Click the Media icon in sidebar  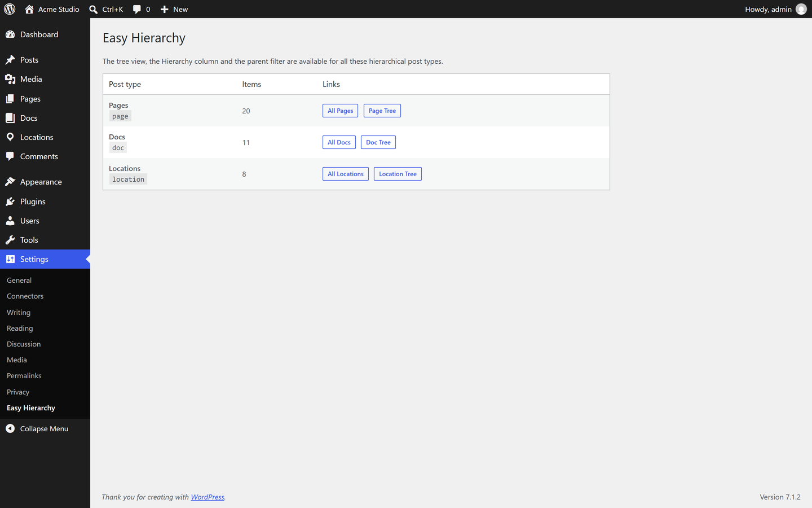10,79
